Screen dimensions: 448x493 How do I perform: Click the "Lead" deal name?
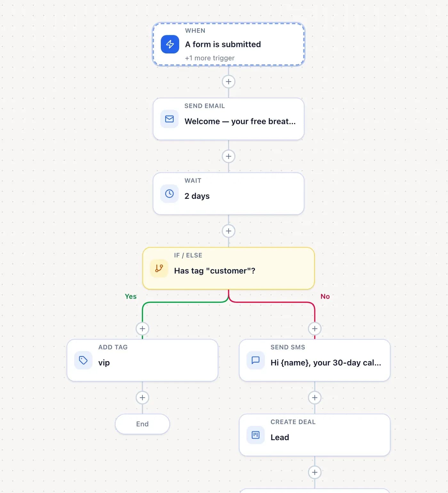point(280,437)
